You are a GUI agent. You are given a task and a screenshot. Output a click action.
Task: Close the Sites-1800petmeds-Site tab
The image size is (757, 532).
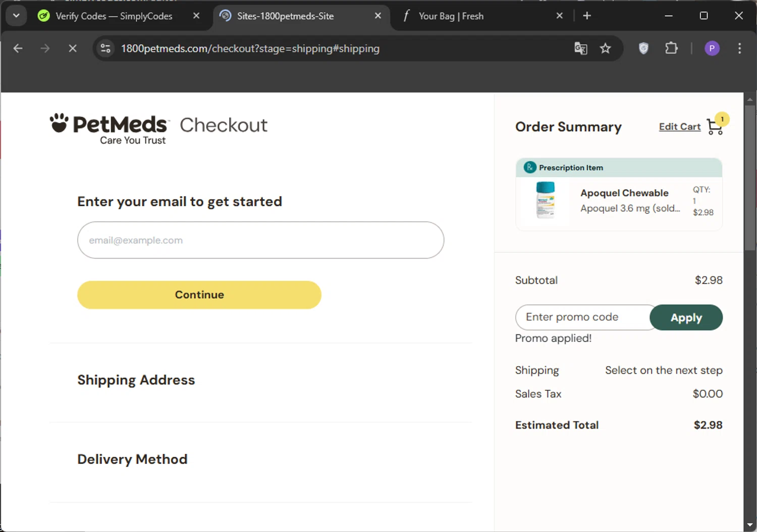coord(378,16)
